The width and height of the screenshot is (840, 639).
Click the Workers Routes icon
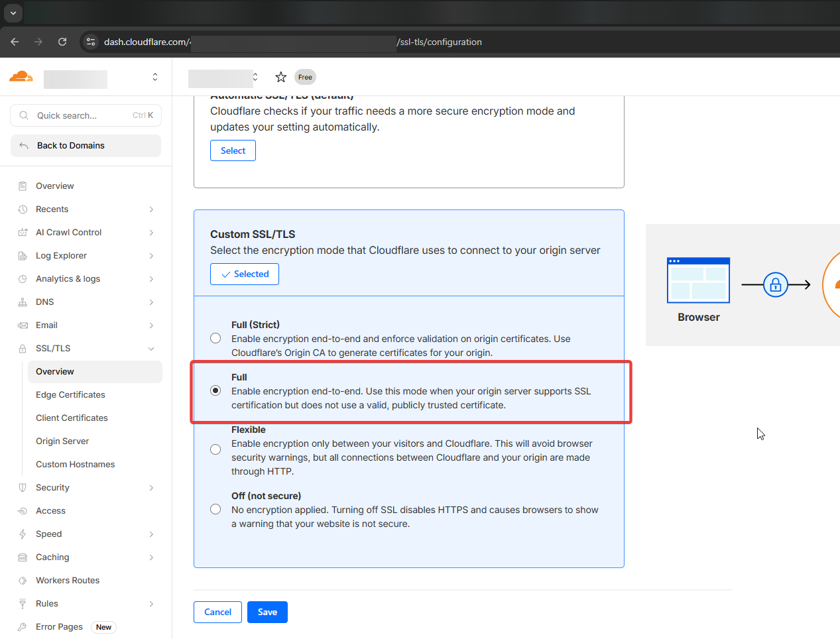23,581
